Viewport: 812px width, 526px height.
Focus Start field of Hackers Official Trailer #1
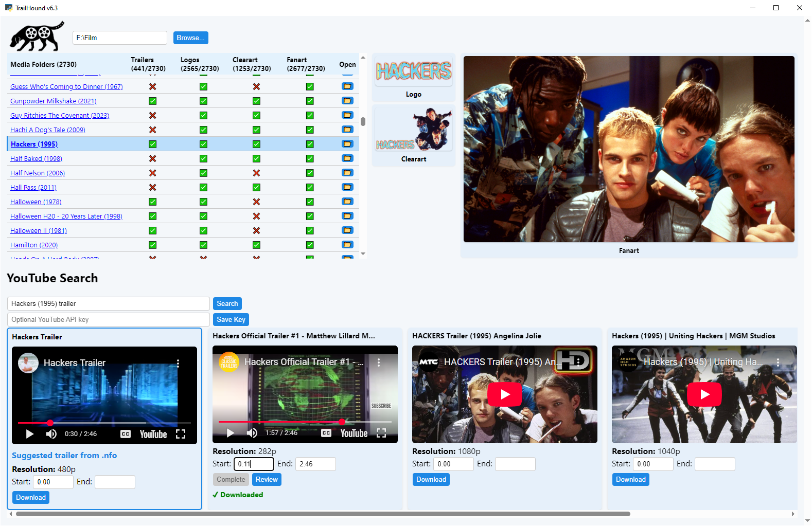(254, 464)
